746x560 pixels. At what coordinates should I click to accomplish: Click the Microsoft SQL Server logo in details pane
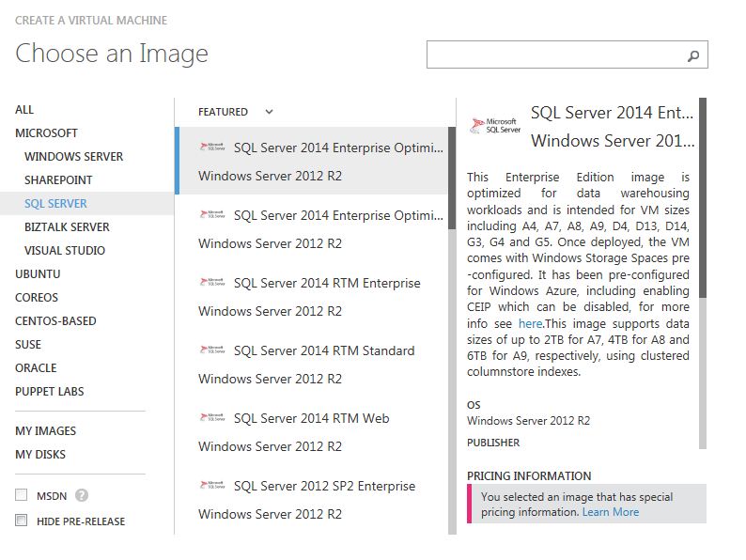click(495, 126)
